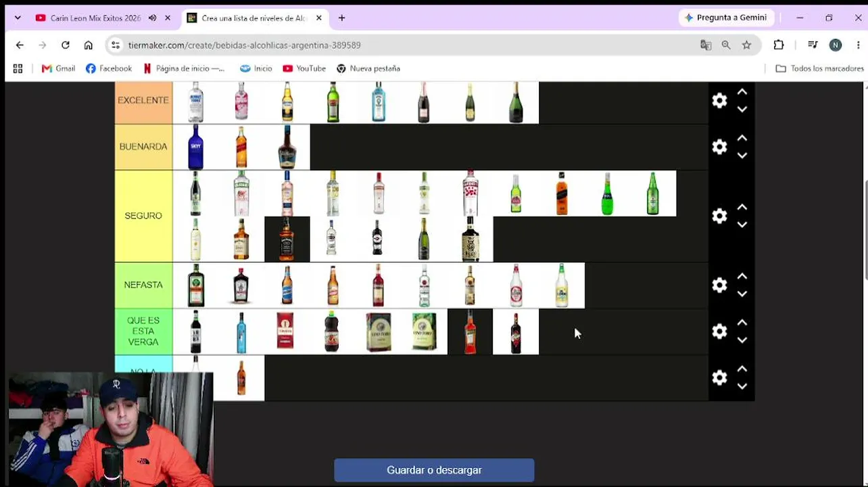Open settings gear for NEFASTA tier
The height and width of the screenshot is (487, 868).
click(x=719, y=285)
